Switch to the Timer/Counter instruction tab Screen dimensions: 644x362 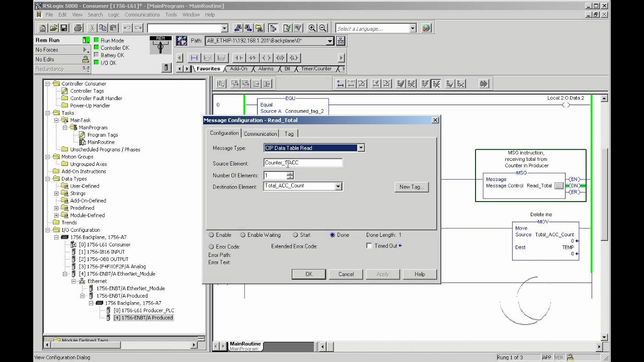tap(316, 69)
